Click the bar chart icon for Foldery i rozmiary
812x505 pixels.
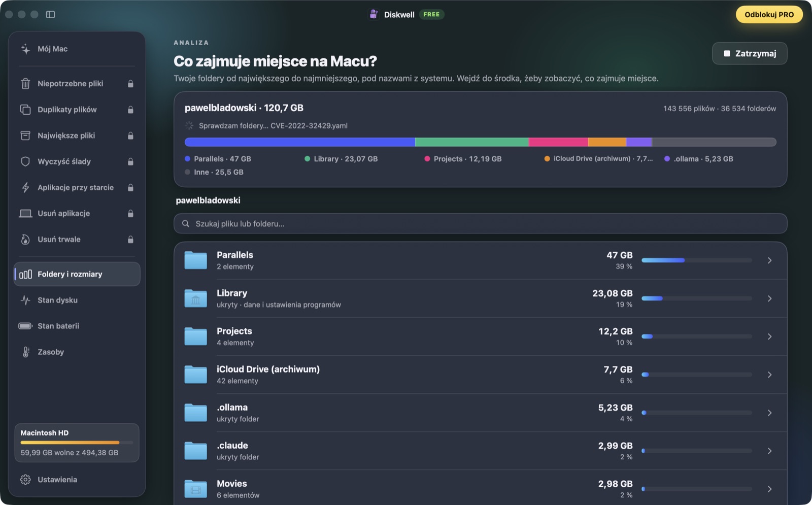pyautogui.click(x=25, y=275)
